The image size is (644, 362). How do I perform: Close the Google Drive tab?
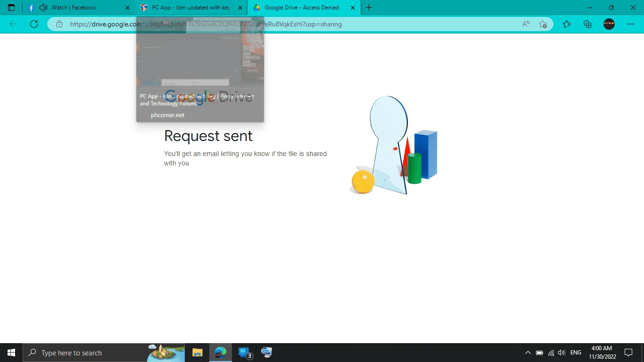tap(353, 8)
